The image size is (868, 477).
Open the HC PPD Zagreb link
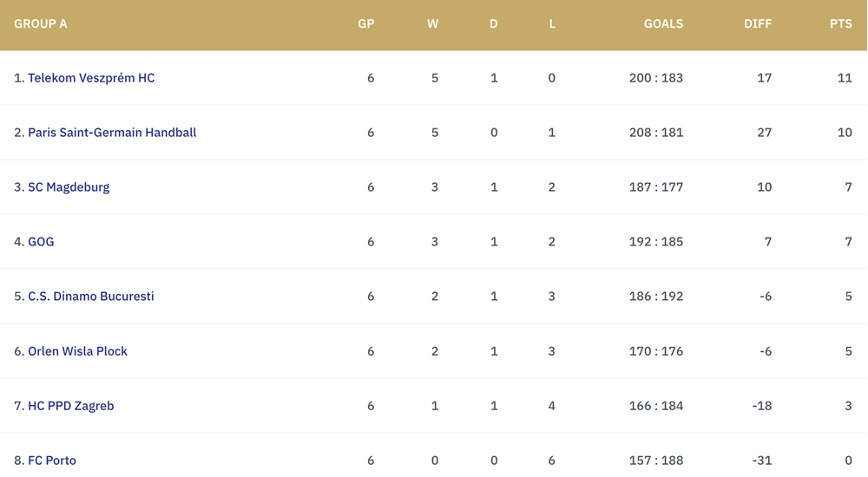coord(71,406)
